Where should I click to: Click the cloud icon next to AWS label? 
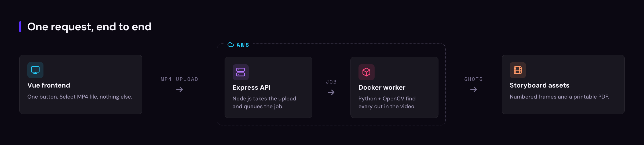[231, 45]
